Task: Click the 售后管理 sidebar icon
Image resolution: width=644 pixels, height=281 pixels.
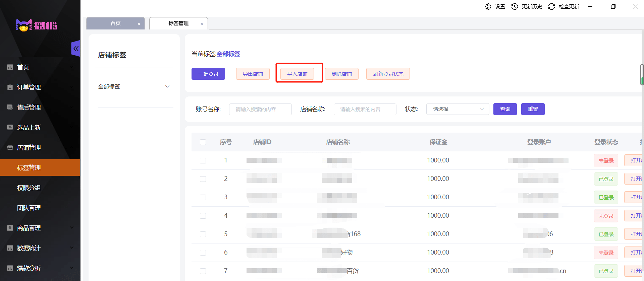Action: 10,108
